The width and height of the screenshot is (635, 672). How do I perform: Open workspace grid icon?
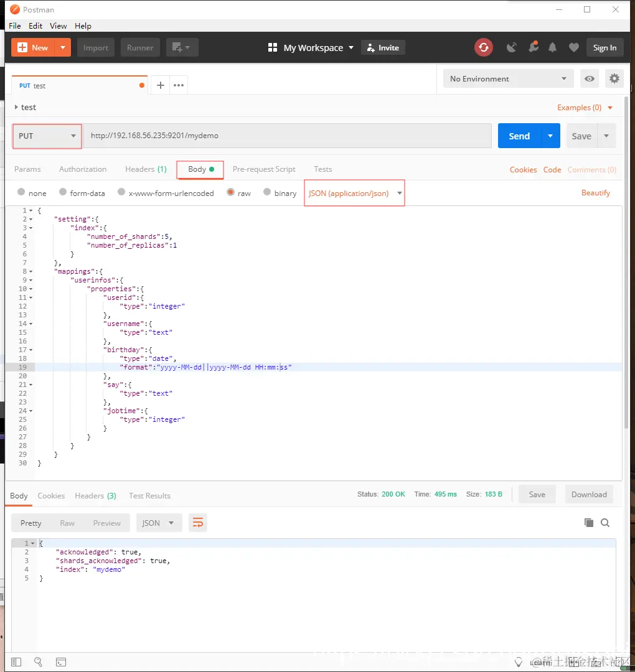[x=272, y=47]
